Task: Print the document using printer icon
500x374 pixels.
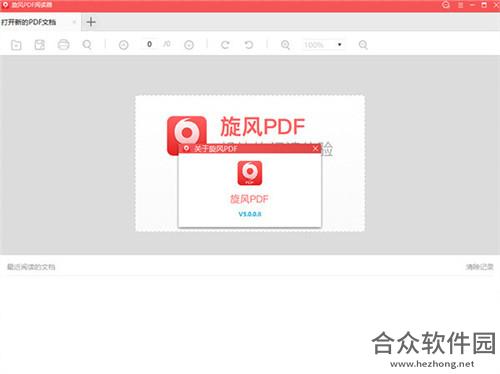Action: coord(63,45)
